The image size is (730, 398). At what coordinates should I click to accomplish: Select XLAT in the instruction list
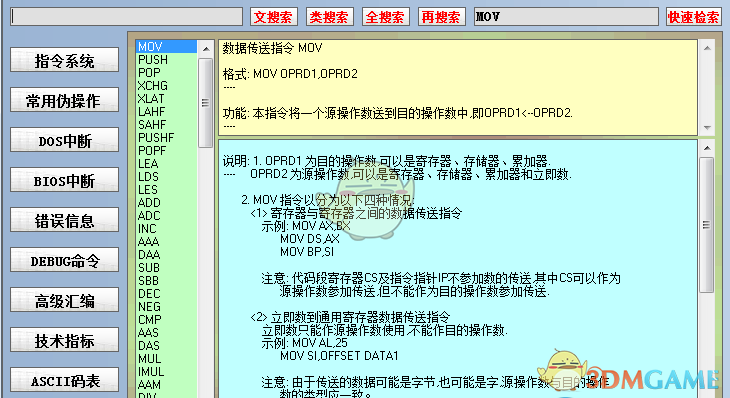coord(166,99)
